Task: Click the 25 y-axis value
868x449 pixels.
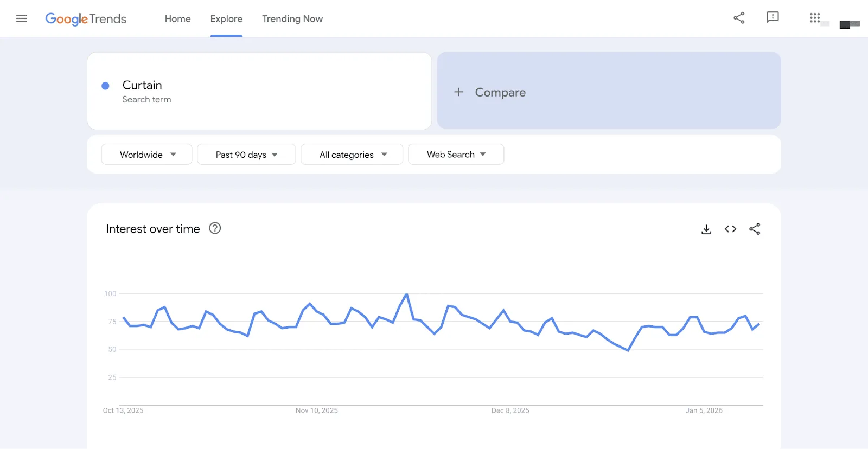Action: (112, 377)
